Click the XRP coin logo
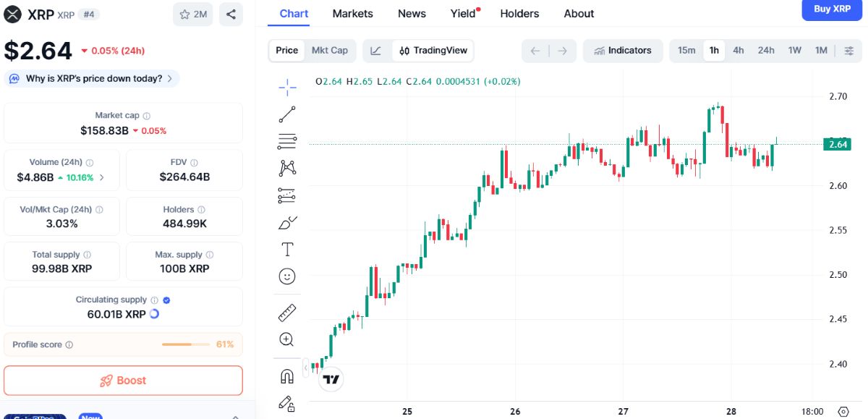 13,14
